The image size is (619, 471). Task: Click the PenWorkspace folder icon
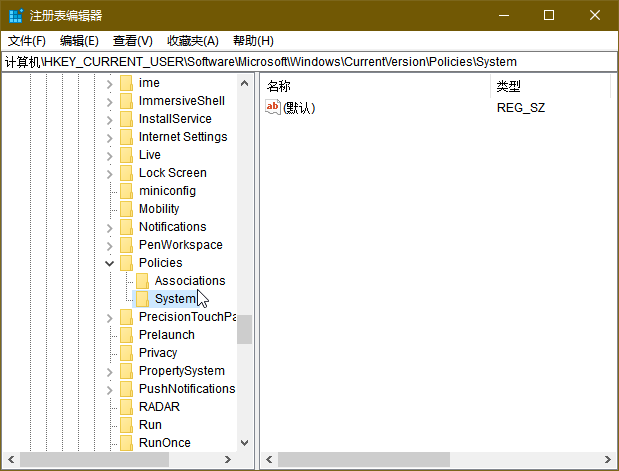click(126, 245)
